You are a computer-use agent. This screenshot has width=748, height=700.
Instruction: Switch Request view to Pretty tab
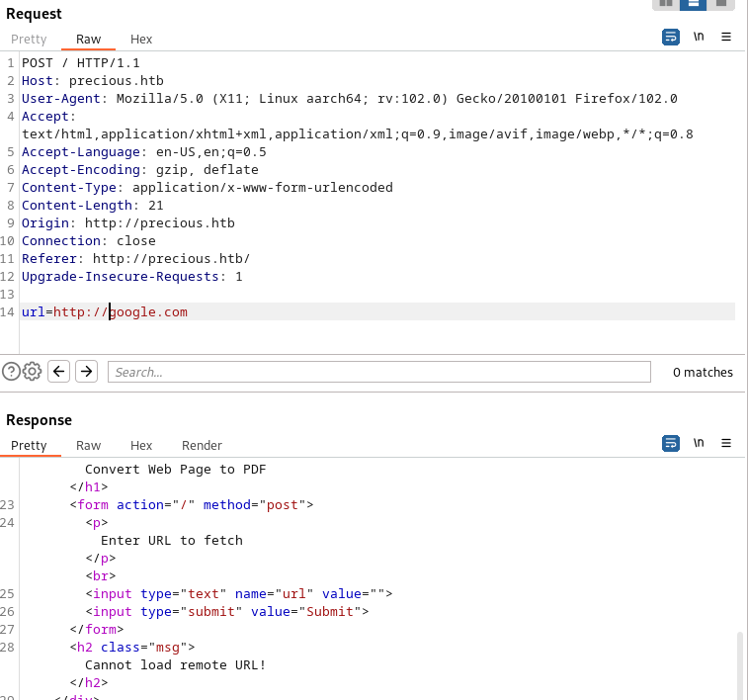pos(29,40)
